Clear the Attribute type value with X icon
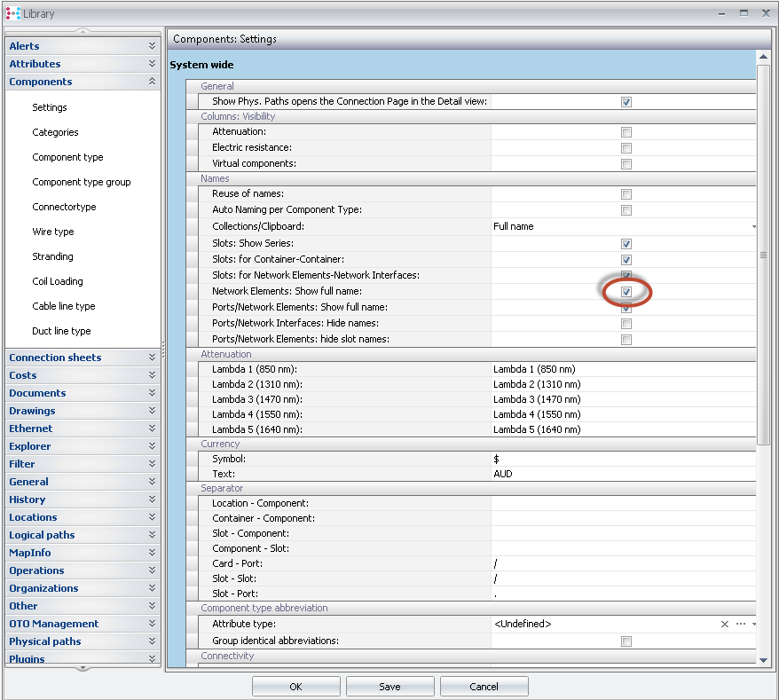Viewport: 779px width, 700px height. click(724, 624)
